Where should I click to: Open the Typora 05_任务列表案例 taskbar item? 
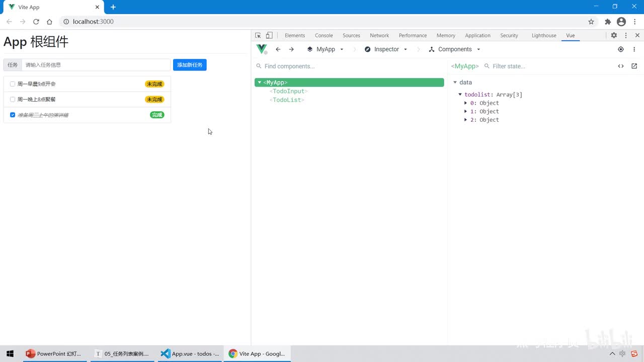pyautogui.click(x=122, y=353)
